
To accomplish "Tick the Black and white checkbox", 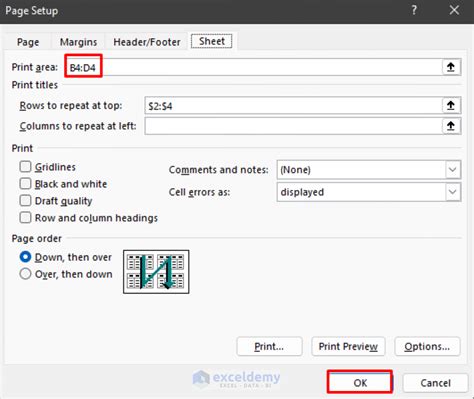I will [25, 184].
